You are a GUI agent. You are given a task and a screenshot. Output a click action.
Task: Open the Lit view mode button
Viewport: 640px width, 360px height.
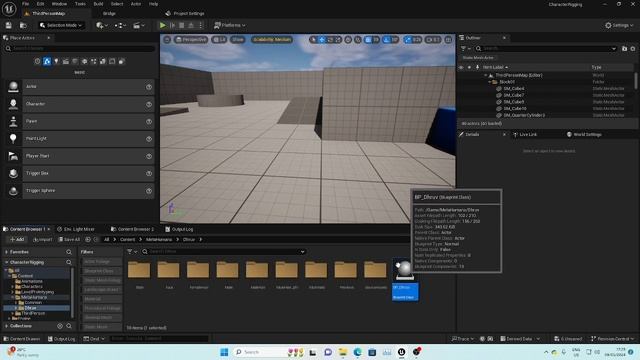pyautogui.click(x=219, y=40)
